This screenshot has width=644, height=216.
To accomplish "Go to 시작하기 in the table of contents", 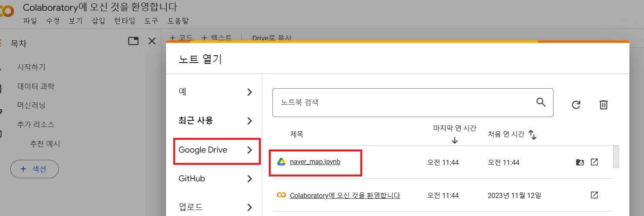I will click(x=31, y=67).
